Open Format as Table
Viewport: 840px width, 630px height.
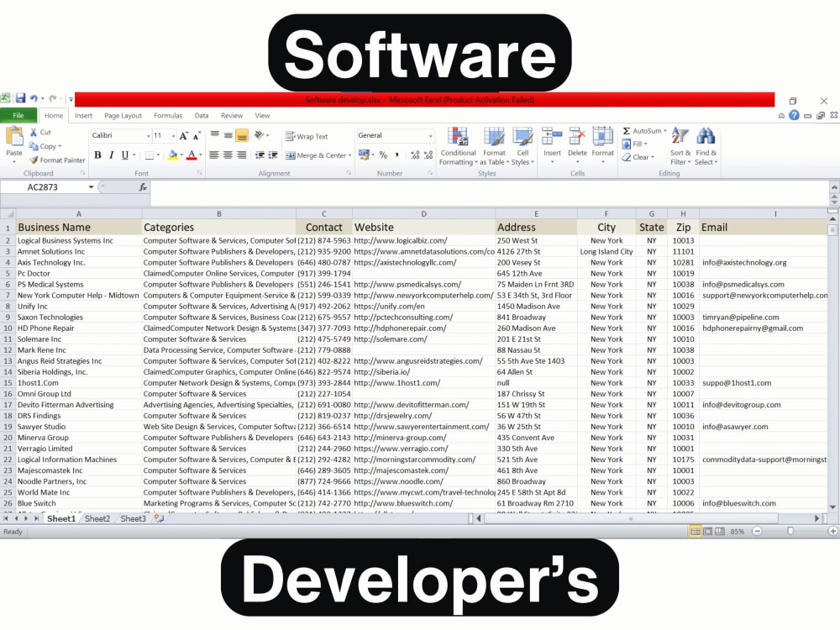tap(494, 146)
